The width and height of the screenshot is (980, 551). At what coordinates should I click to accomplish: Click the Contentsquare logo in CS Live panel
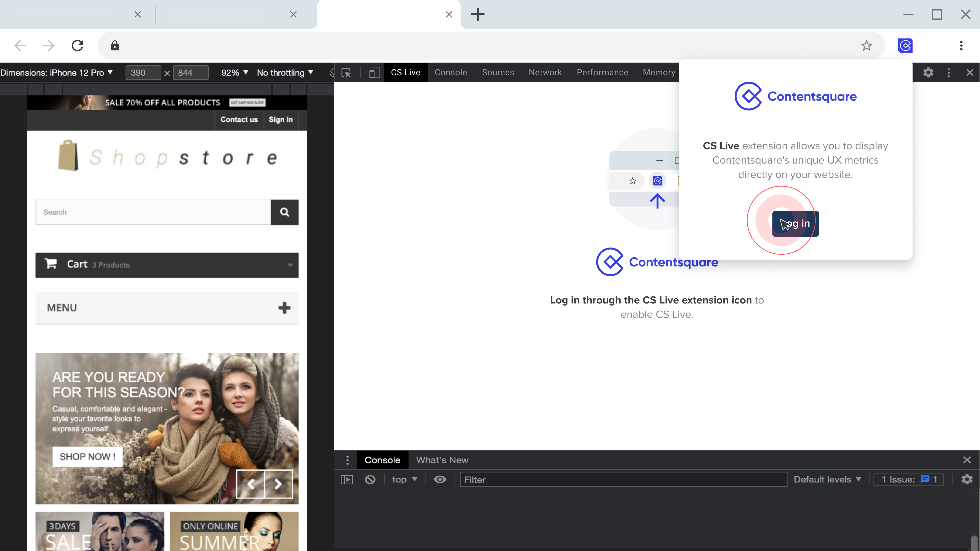(x=657, y=262)
